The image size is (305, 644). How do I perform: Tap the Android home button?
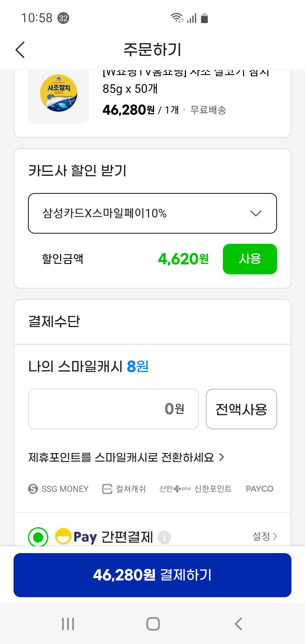[153, 624]
